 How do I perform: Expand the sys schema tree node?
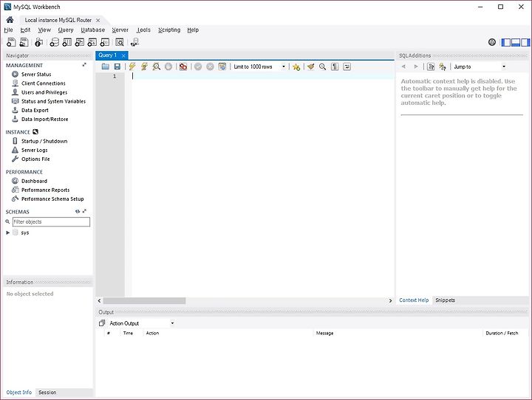click(x=8, y=232)
